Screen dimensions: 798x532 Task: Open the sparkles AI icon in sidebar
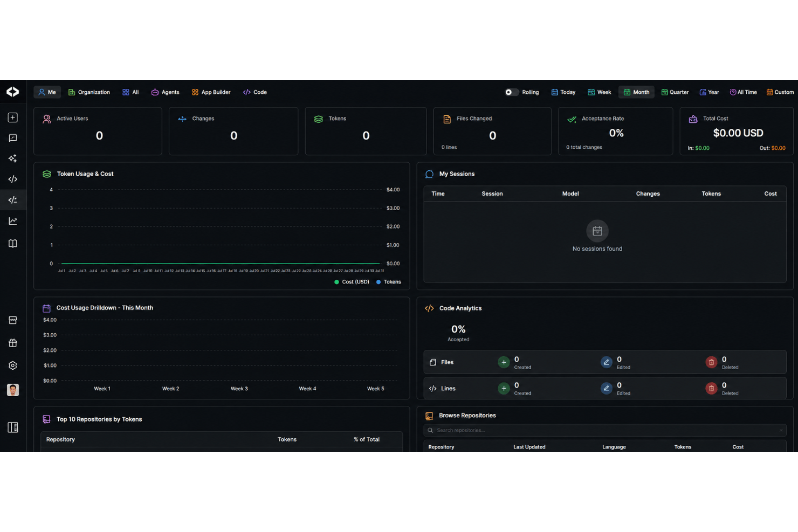pyautogui.click(x=13, y=158)
